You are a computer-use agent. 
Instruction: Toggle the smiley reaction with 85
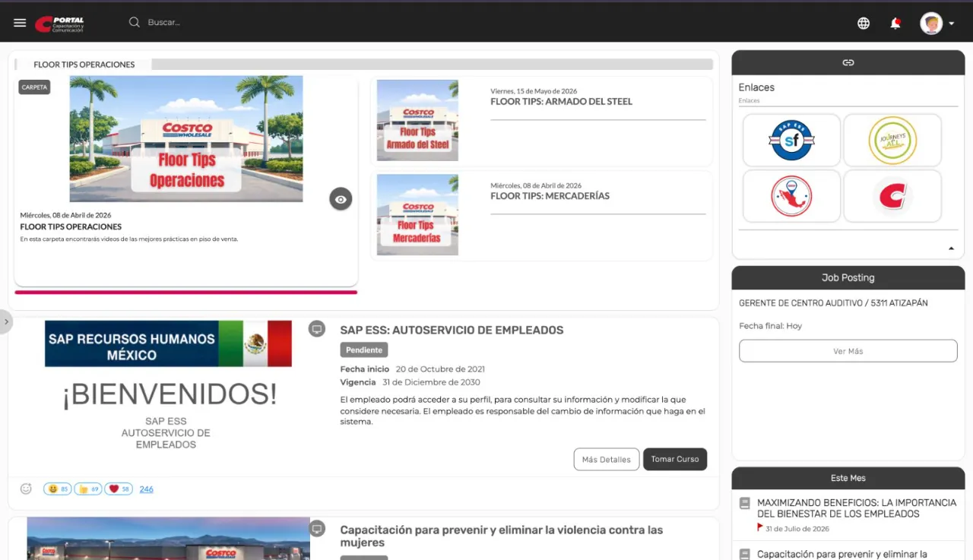58,489
